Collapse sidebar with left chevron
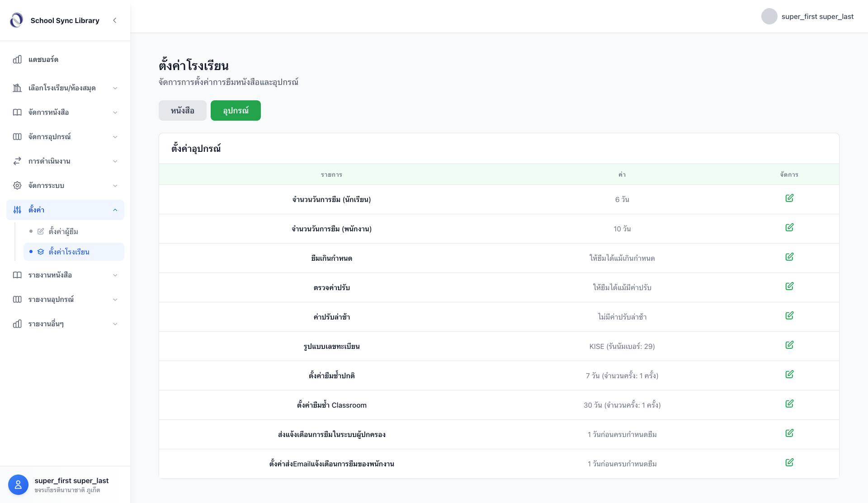Viewport: 868px width, 503px height. [x=115, y=20]
